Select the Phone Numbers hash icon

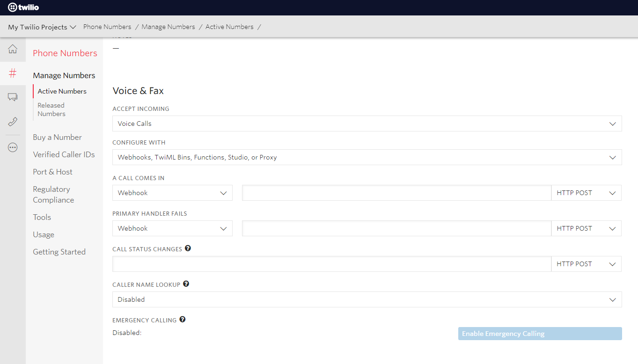(x=13, y=73)
